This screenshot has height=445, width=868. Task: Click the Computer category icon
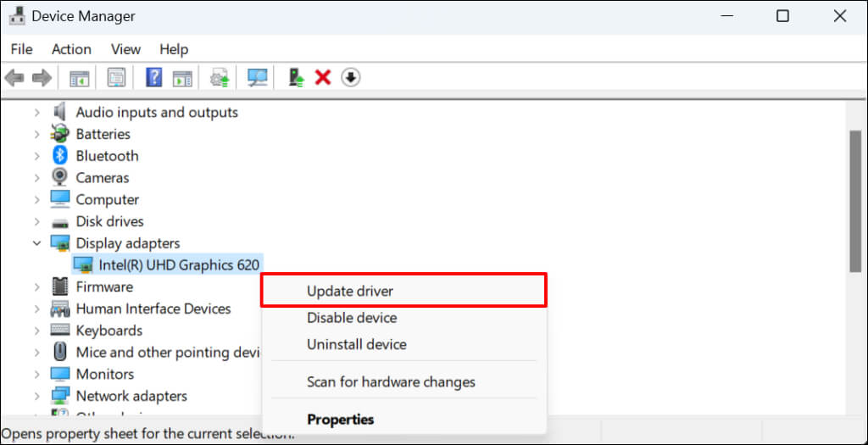pyautogui.click(x=60, y=199)
